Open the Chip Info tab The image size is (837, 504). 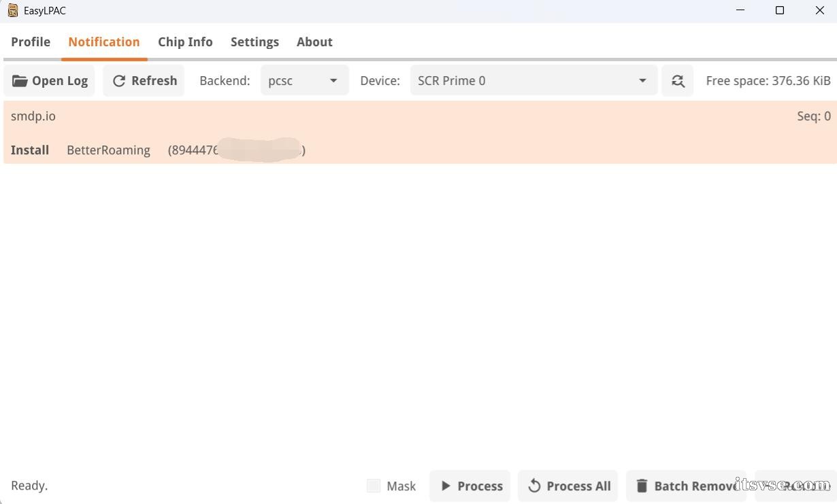pos(185,41)
